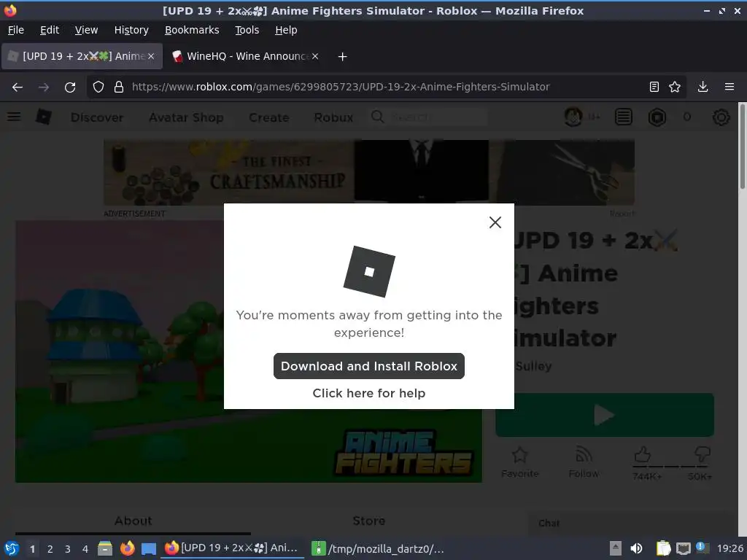Open the Help menu
Screen dimensions: 747x560
pos(286,30)
